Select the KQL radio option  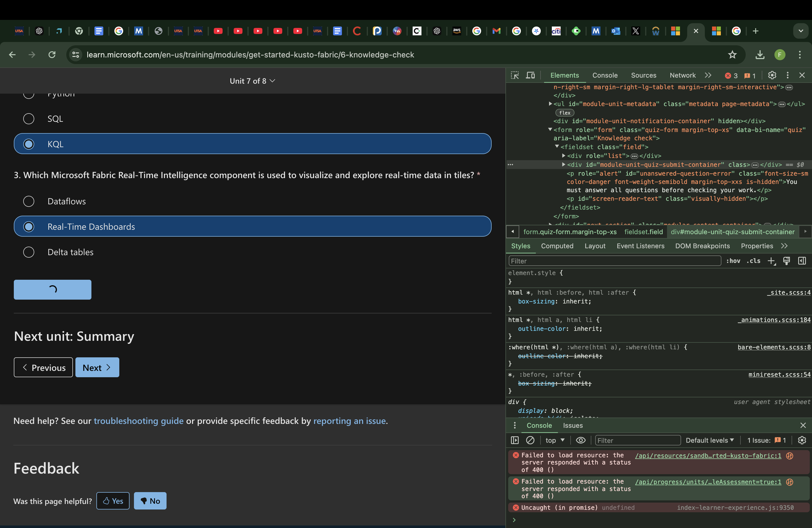pos(29,144)
